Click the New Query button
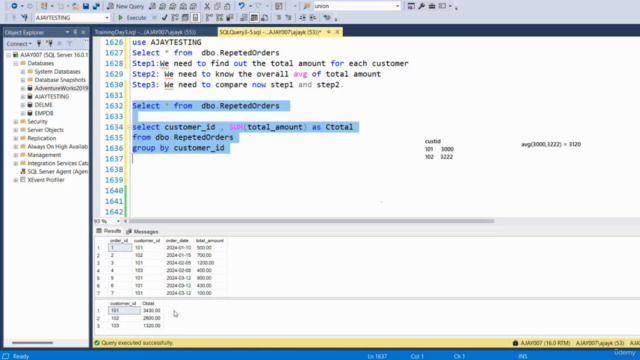 click(x=125, y=6)
